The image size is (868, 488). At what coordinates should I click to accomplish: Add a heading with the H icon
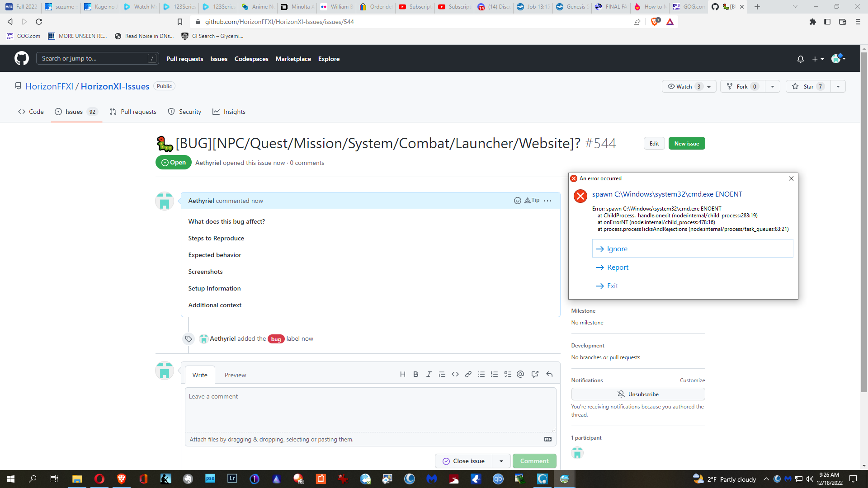[403, 374]
